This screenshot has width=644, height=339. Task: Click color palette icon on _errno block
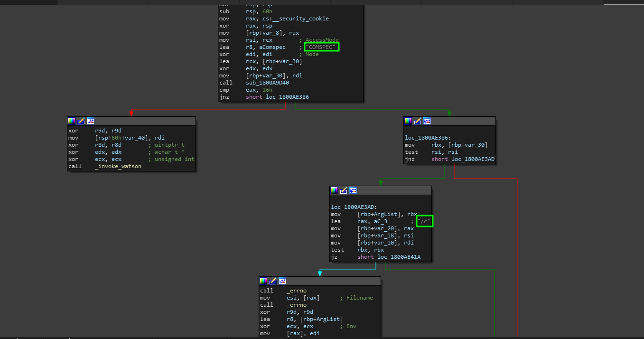coord(263,281)
